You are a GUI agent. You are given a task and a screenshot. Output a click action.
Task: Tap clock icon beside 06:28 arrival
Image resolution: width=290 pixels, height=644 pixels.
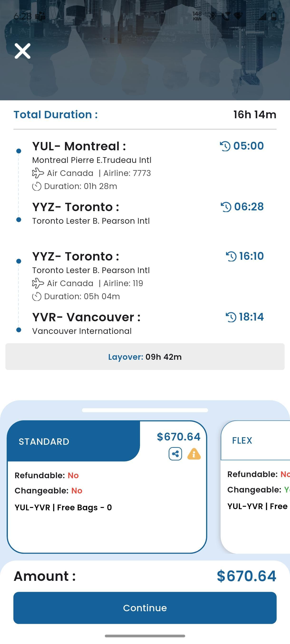226,207
